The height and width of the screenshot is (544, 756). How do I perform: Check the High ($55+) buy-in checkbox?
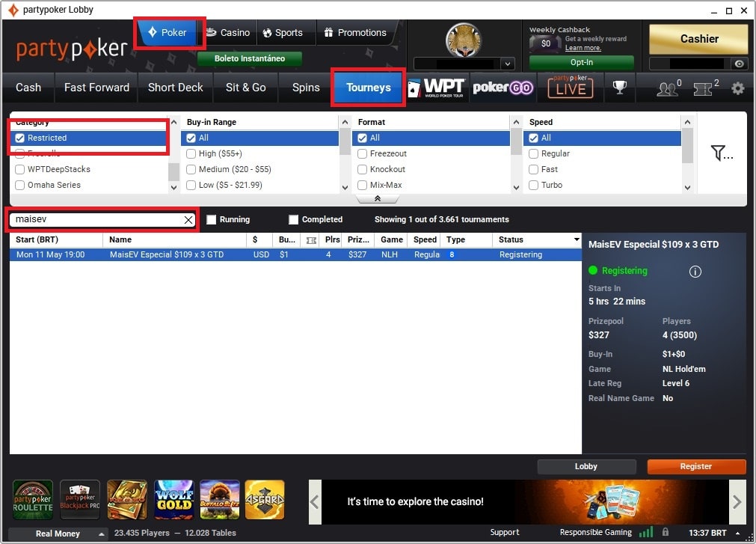[191, 154]
